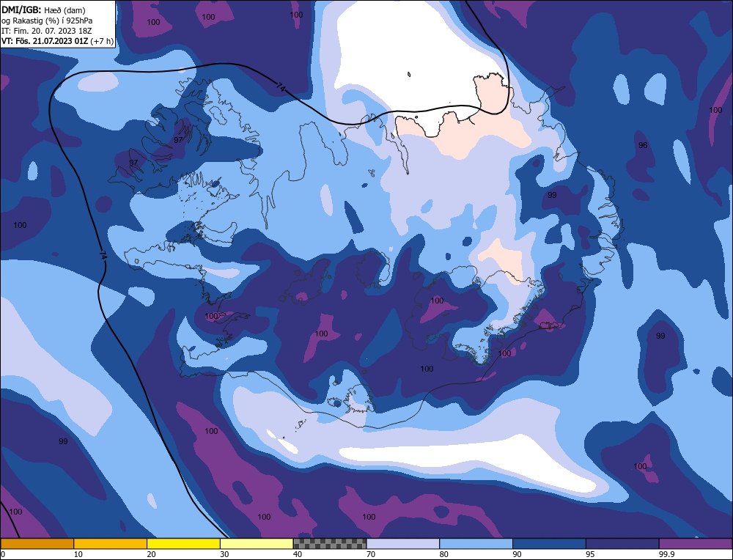Image resolution: width=733 pixels, height=560 pixels.
Task: Click the legend tick label '40'
Action: coord(298,554)
